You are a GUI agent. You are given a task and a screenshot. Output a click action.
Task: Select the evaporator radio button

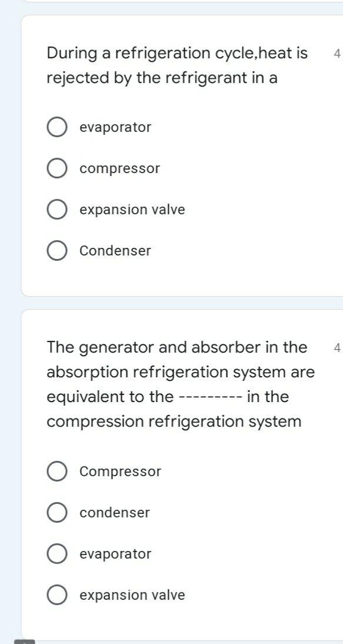click(x=57, y=127)
